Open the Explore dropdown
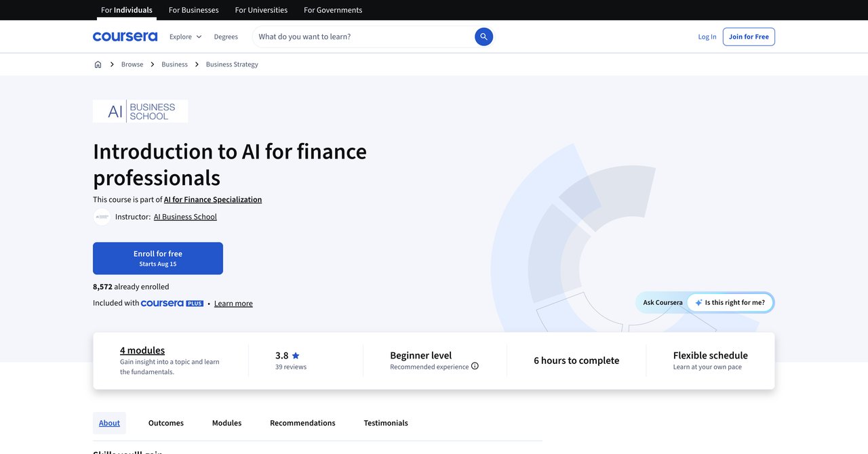868x454 pixels. tap(185, 37)
